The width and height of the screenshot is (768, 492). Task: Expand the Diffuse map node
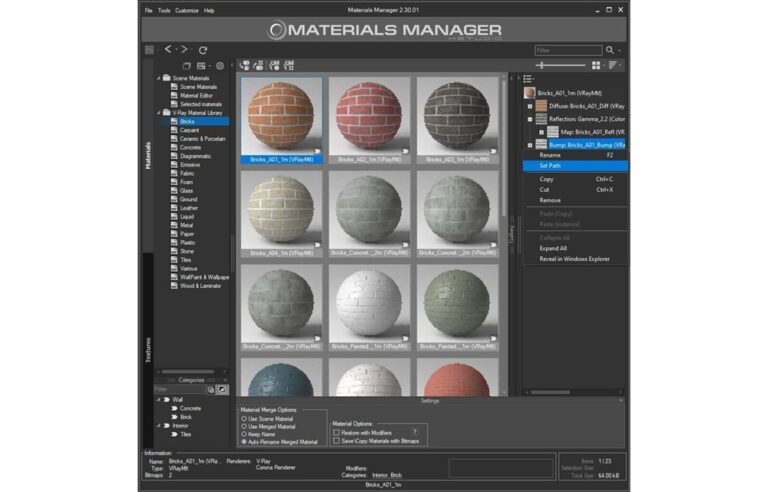(530, 106)
